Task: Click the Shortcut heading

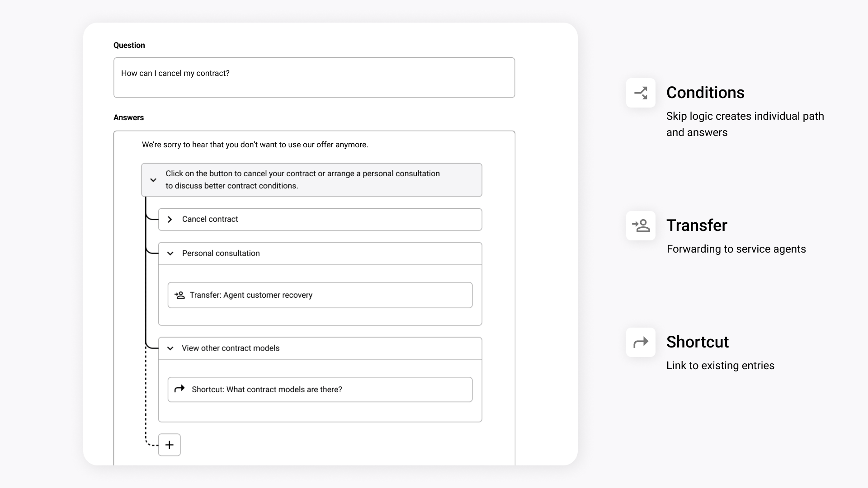Action: pos(698,342)
